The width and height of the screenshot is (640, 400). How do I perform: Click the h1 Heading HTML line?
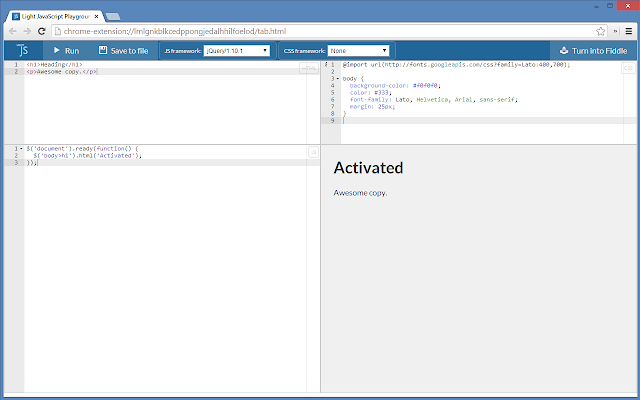54,64
